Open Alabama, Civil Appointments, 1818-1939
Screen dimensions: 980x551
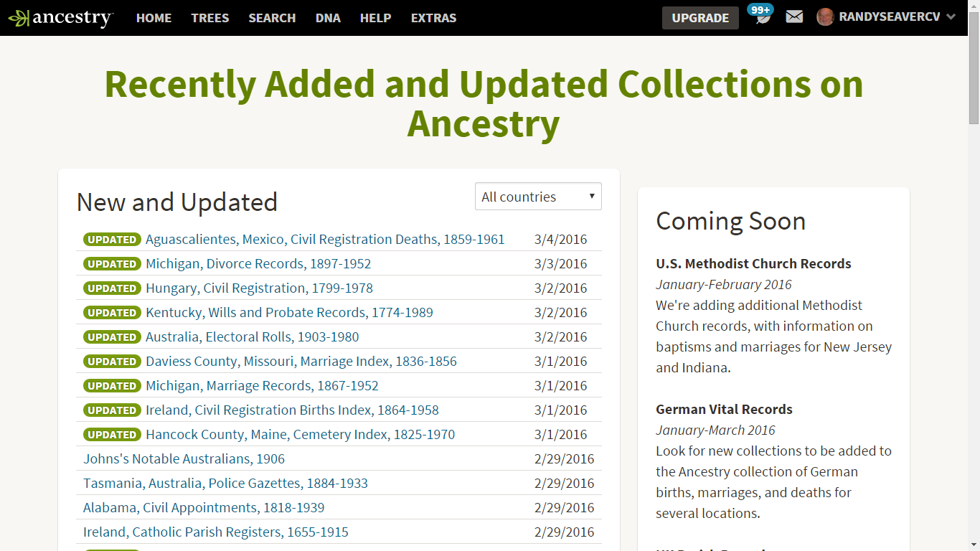click(x=204, y=508)
